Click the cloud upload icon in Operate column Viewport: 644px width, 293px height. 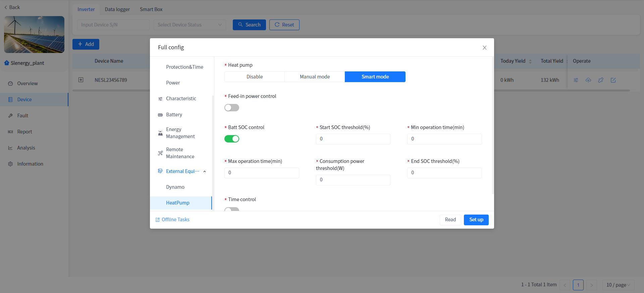pos(588,80)
